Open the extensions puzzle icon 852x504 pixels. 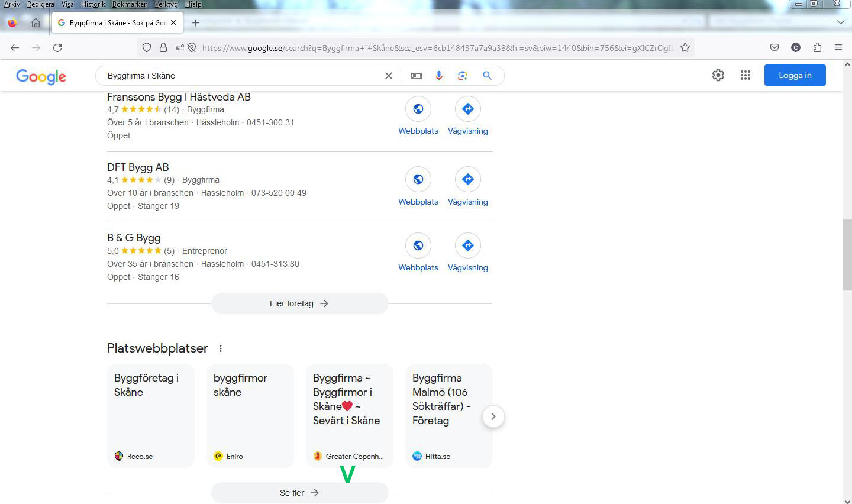tap(817, 48)
